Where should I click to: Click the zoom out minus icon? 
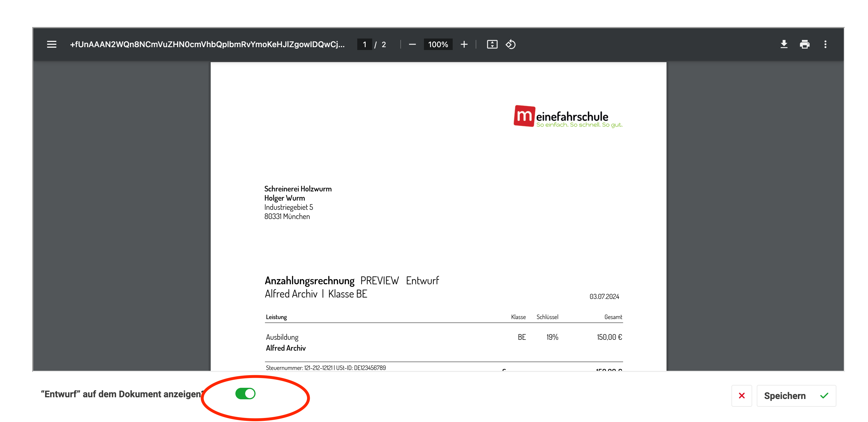pyautogui.click(x=412, y=45)
